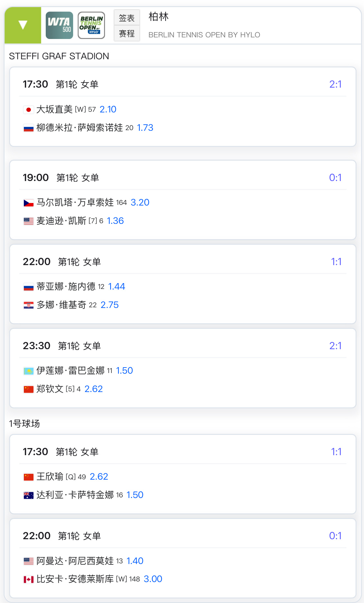Open 王欣瑜 match card on court 1
This screenshot has height=603, width=364.
[x=183, y=474]
